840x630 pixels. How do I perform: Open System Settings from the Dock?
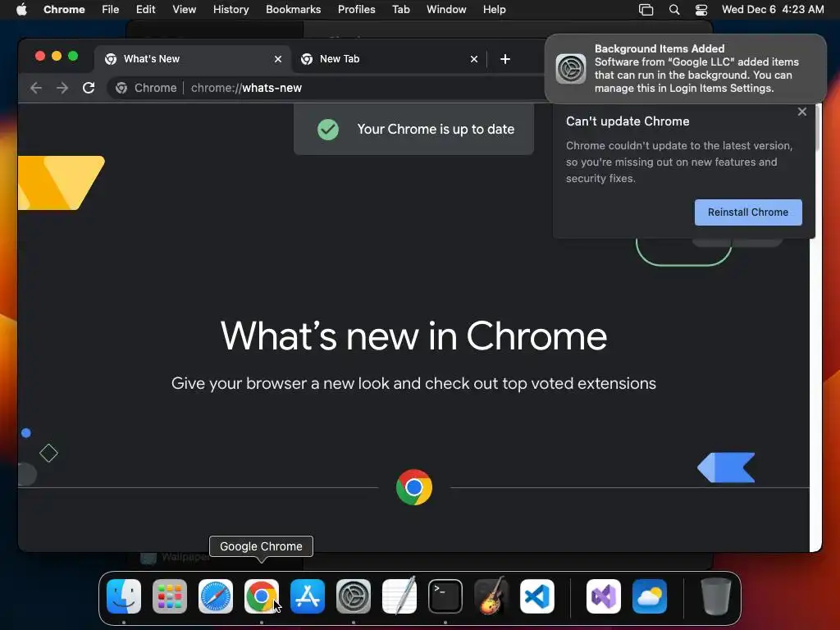(x=354, y=596)
